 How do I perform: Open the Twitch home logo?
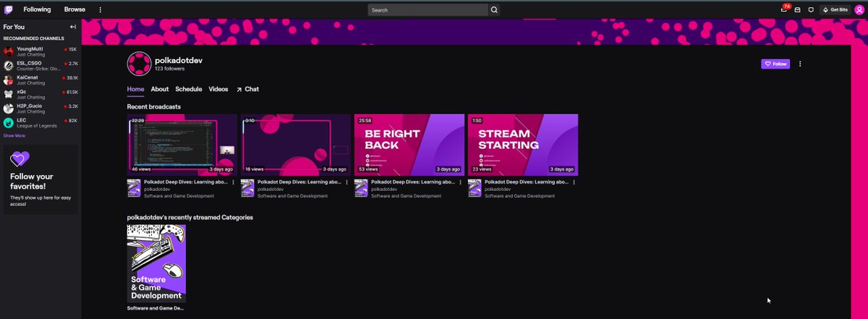(9, 10)
